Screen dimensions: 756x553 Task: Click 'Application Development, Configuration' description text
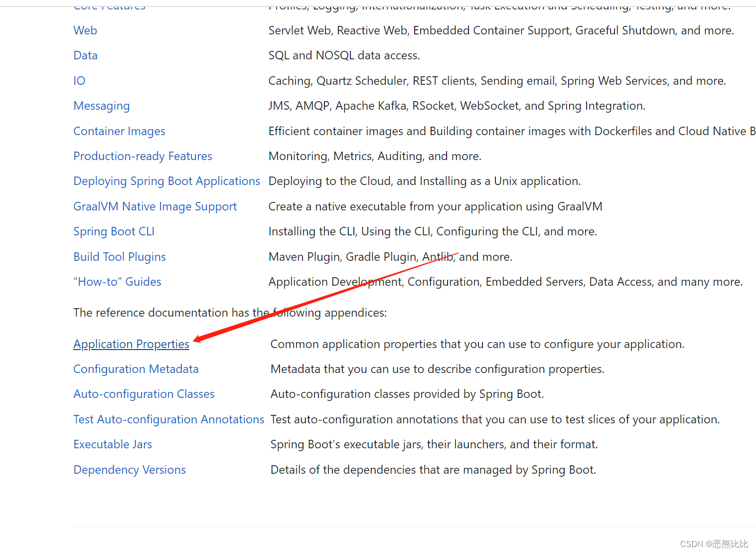click(506, 282)
